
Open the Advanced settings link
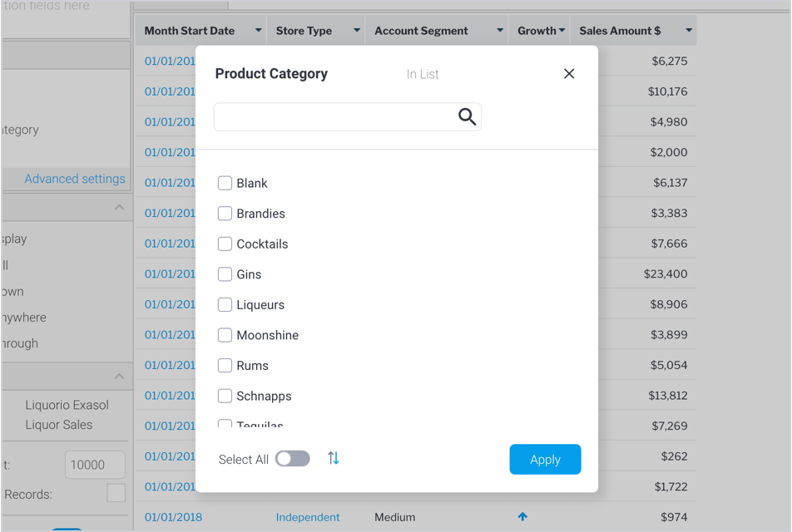point(75,179)
